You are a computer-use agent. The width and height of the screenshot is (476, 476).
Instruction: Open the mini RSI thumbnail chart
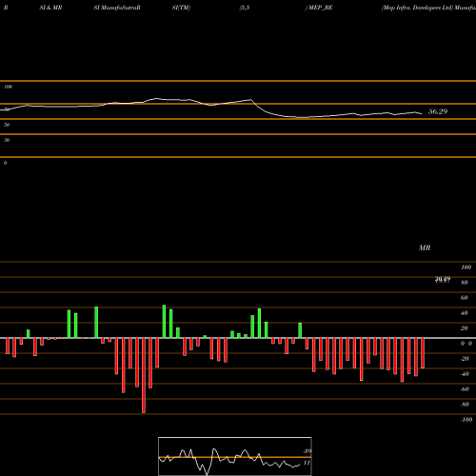tap(235, 456)
